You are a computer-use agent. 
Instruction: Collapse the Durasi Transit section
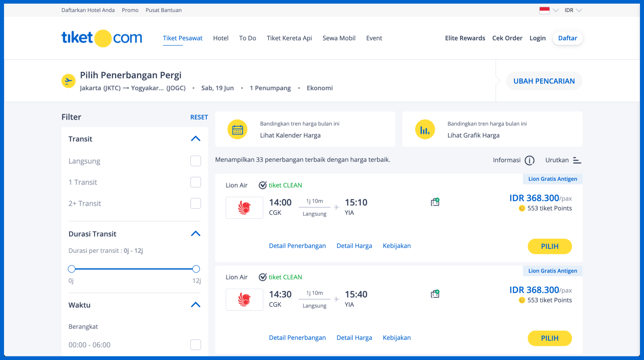196,234
